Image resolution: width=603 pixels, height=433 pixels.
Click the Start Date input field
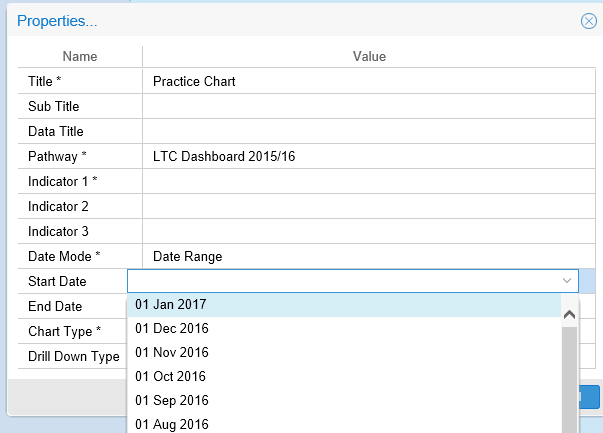340,282
